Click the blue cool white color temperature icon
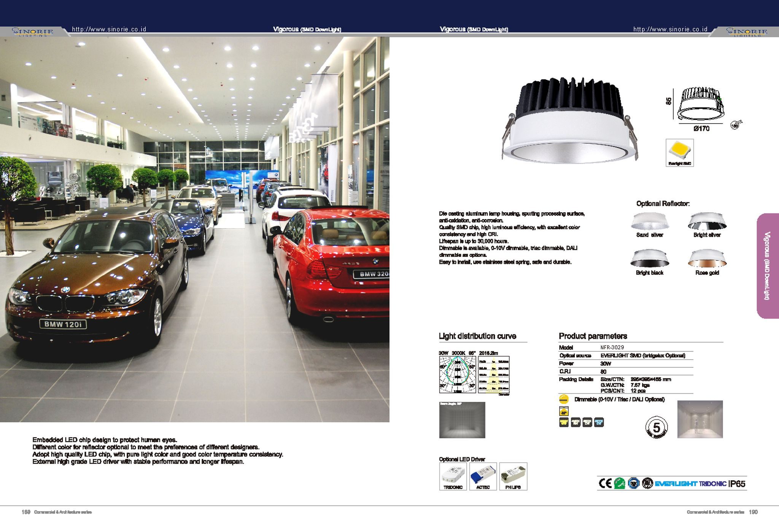779x532 pixels. 599,422
